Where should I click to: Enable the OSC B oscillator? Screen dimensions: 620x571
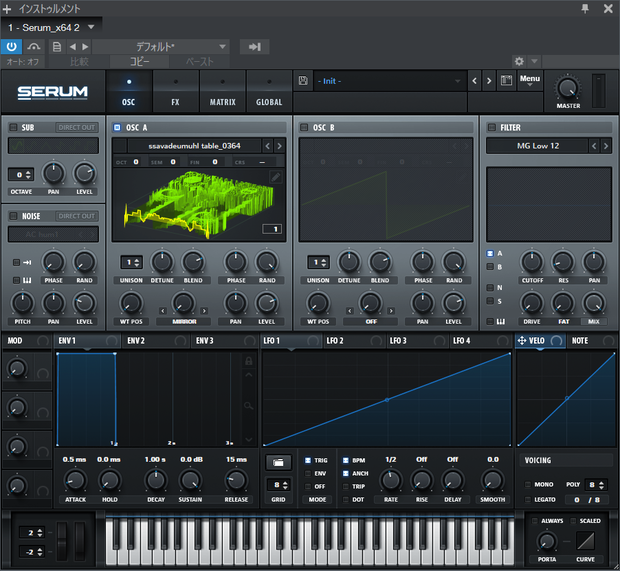[x=304, y=127]
